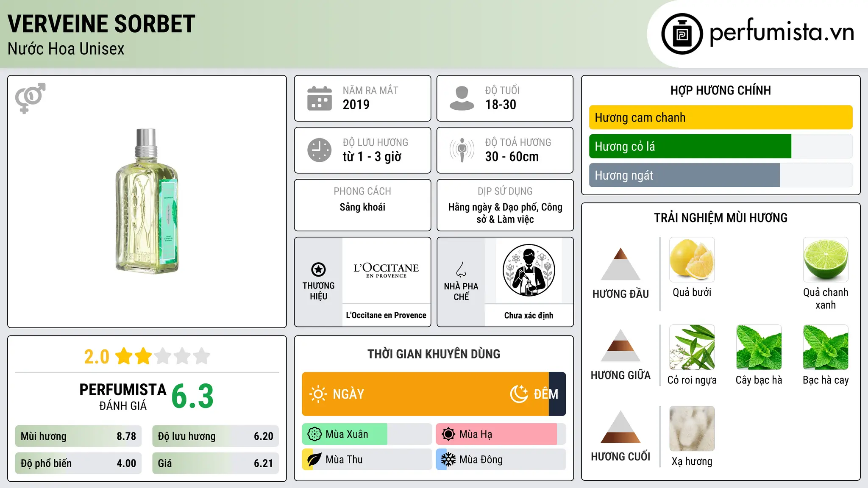868x488 pixels.
Task: Click the longevity value từ 1 - 3 giờ
Action: point(372,157)
